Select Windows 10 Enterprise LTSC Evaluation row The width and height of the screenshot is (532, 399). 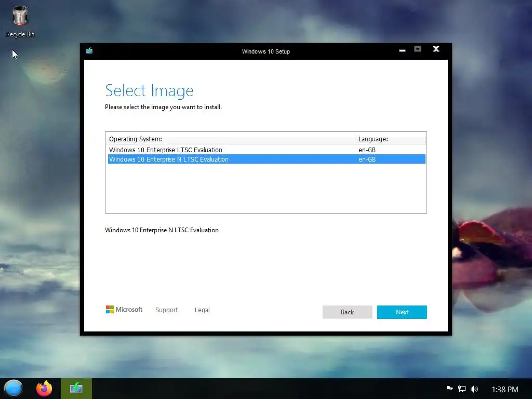(267, 150)
